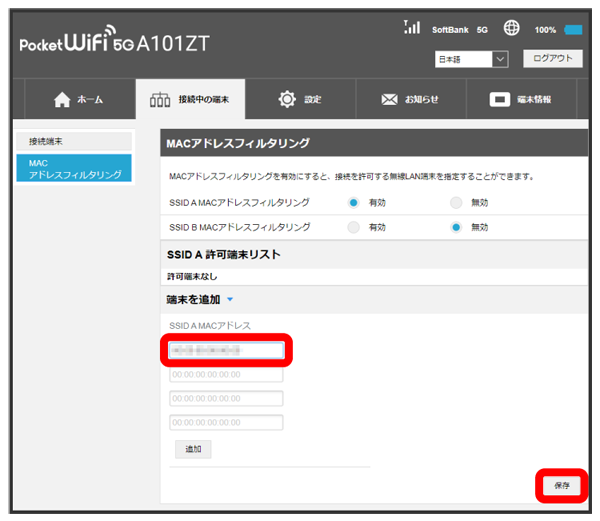
Task: Open the お知らせ mail tab
Action: tap(410, 100)
